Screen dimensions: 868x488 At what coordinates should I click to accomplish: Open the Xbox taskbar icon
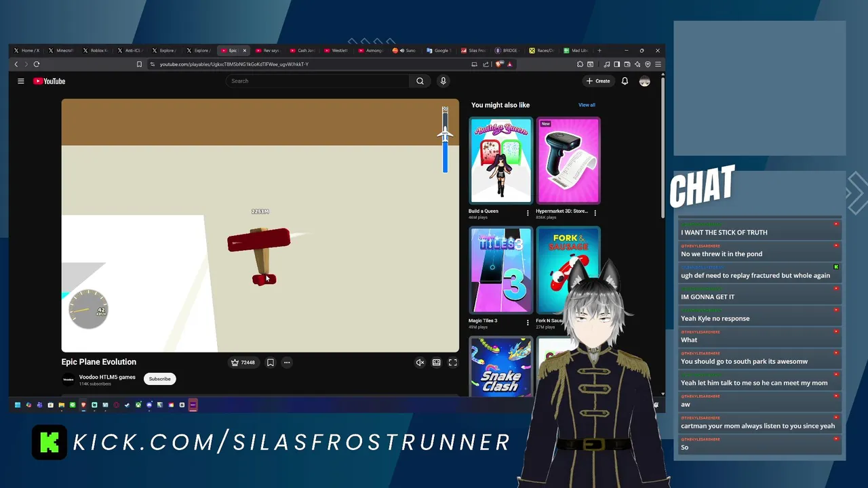[138, 405]
